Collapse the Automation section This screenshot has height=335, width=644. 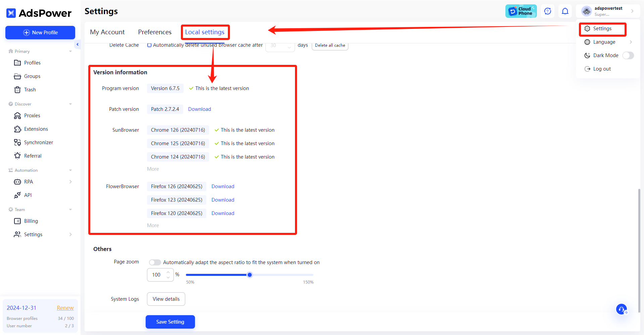(x=70, y=170)
